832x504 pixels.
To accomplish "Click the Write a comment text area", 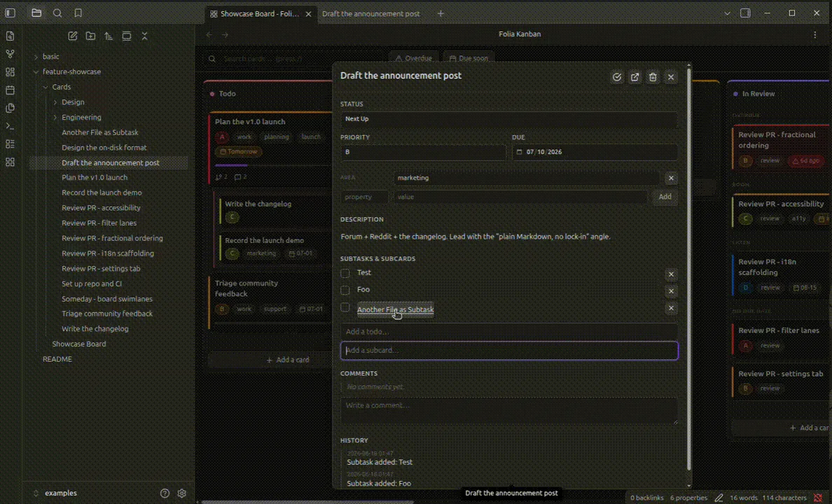I will 509,411.
